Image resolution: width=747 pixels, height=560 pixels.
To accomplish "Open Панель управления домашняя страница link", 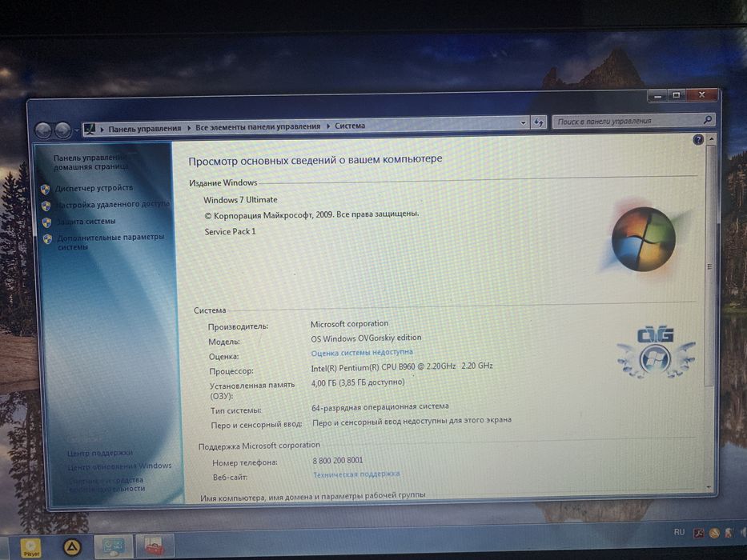I will point(90,162).
